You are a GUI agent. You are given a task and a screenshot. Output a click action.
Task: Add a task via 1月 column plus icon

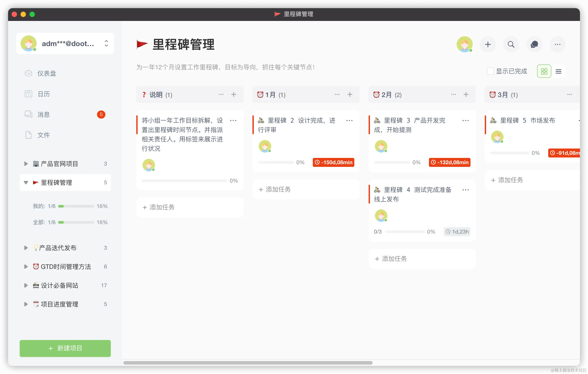tap(350, 95)
